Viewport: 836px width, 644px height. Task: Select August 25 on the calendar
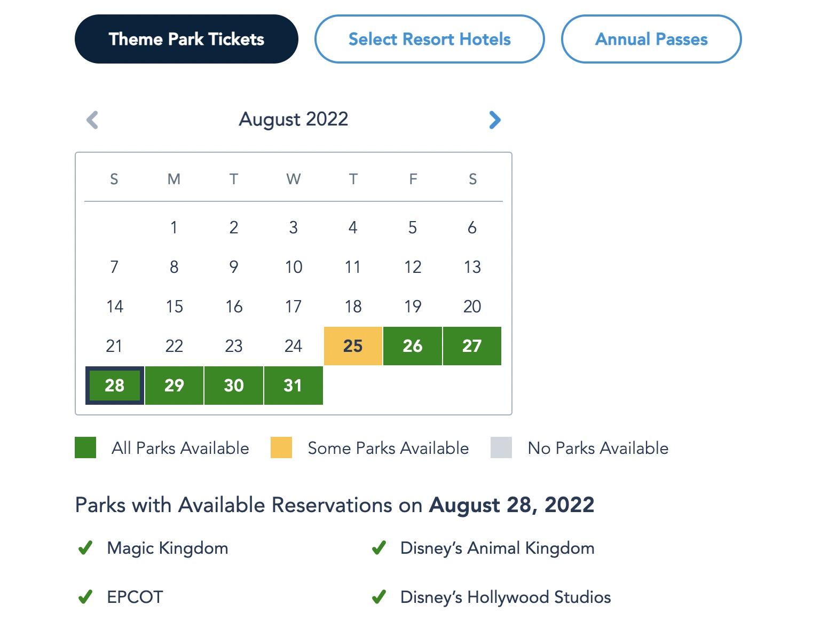coord(353,346)
